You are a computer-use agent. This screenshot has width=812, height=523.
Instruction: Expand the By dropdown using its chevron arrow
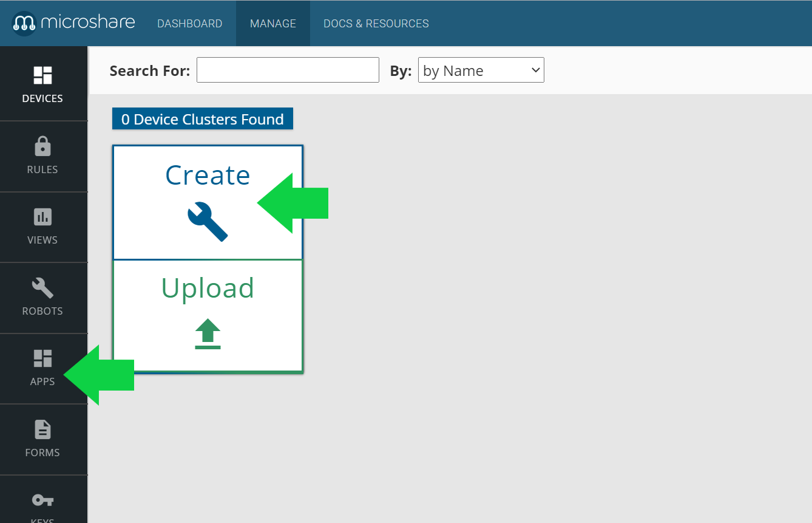[535, 70]
